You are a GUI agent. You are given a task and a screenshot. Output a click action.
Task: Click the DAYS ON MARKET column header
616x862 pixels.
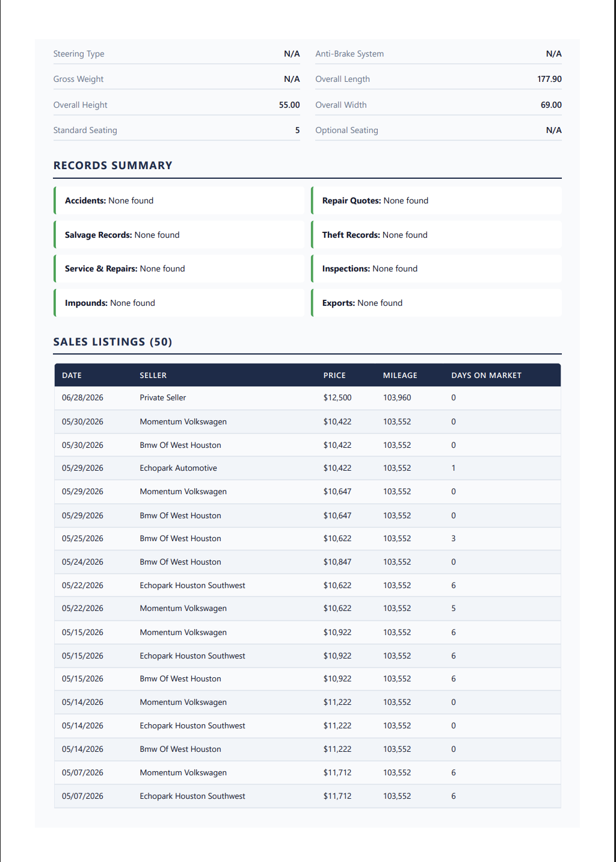(486, 375)
